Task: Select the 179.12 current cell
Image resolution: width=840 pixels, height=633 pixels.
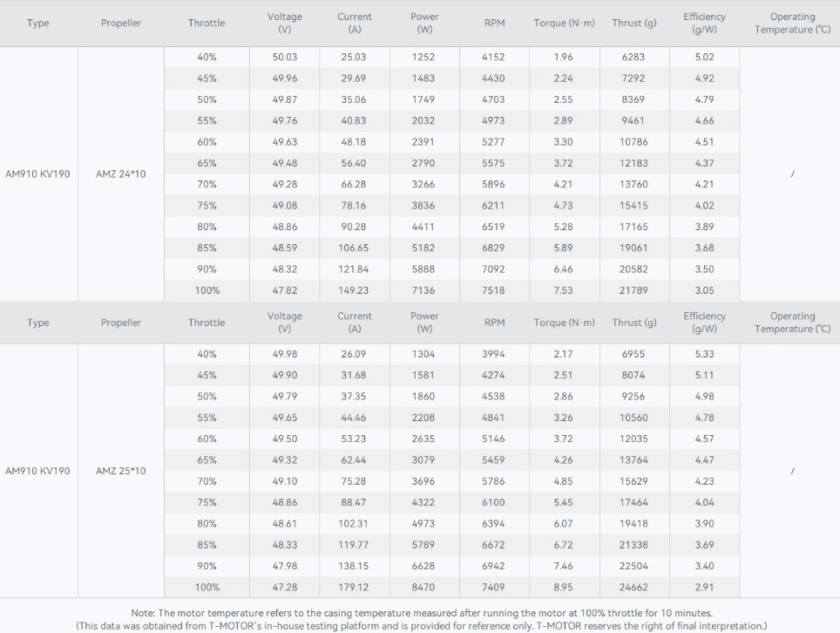Action: (x=354, y=587)
